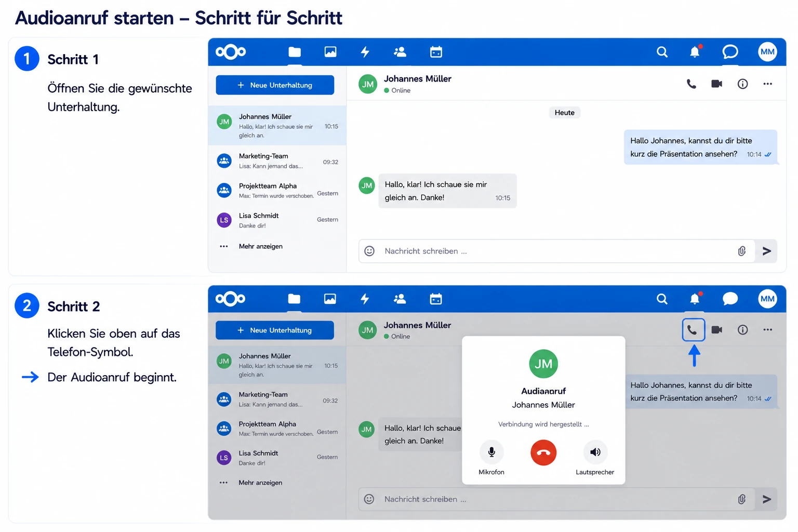798x532 pixels.
Task: Click Nachricht schreiben field in Schritt 2
Action: pyautogui.click(x=557, y=499)
